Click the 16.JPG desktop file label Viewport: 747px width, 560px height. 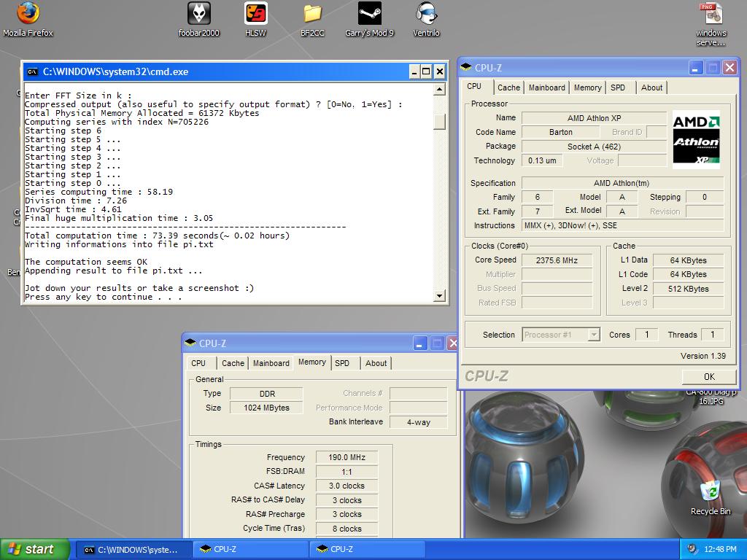(x=711, y=401)
